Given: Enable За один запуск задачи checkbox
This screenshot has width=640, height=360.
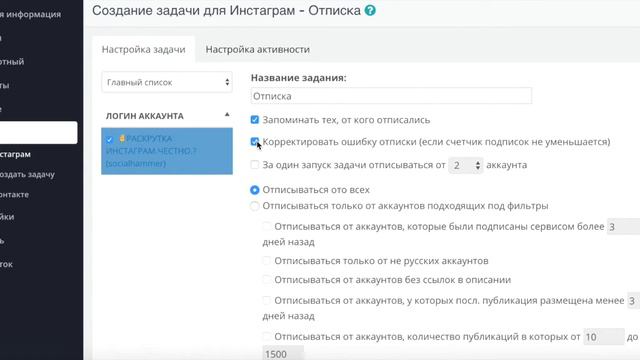Looking at the screenshot, I should coord(255,165).
